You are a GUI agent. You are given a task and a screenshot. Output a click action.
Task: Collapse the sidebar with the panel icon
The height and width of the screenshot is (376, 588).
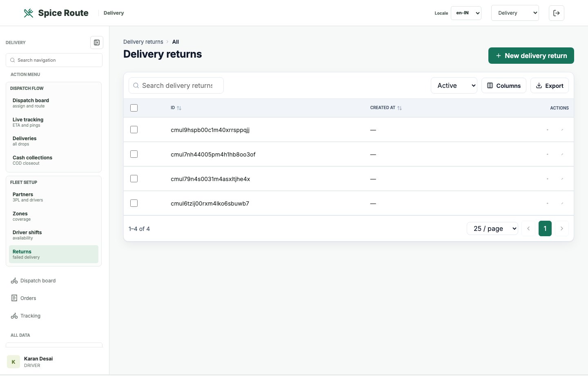tap(97, 43)
